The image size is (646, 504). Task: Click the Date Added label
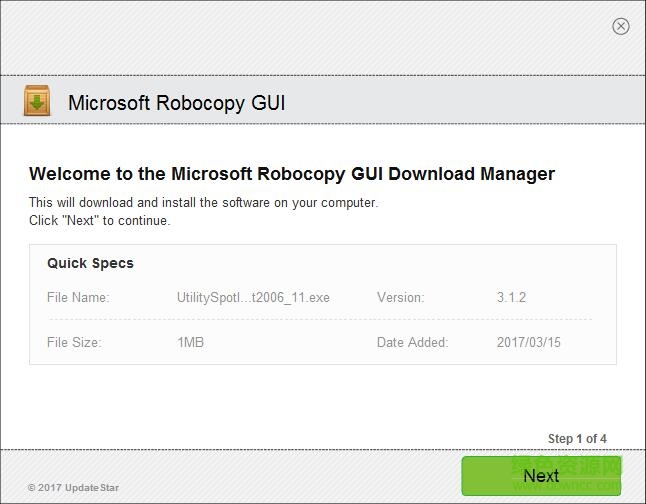pos(412,342)
